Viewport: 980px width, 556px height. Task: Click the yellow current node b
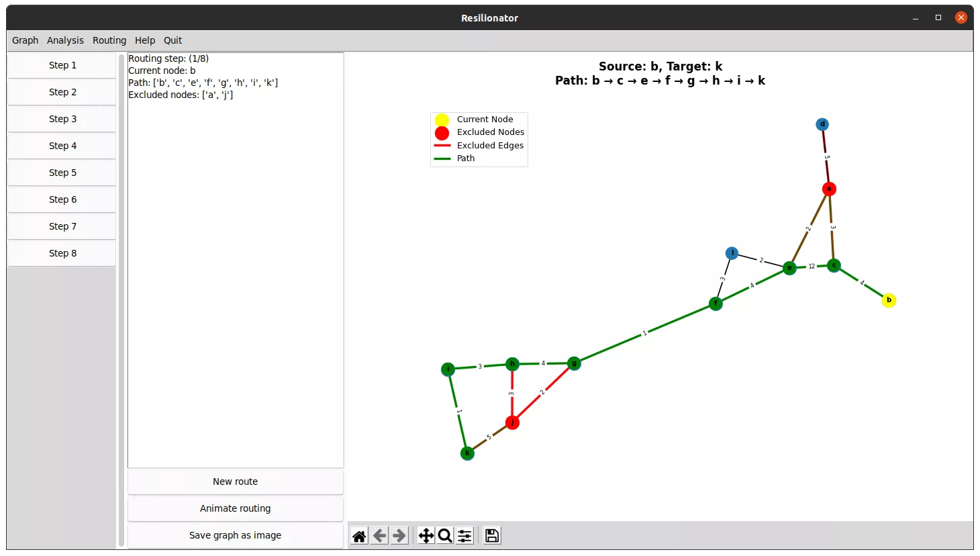click(x=889, y=300)
